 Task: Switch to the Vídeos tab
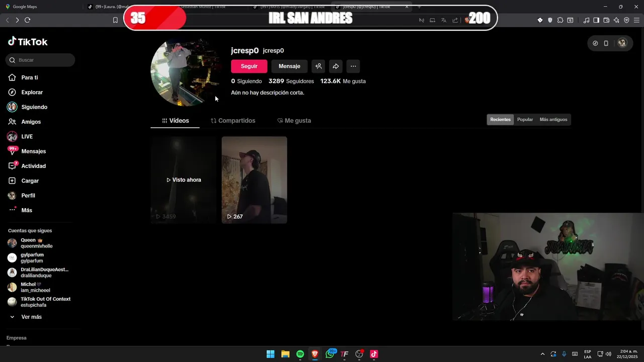pyautogui.click(x=175, y=121)
